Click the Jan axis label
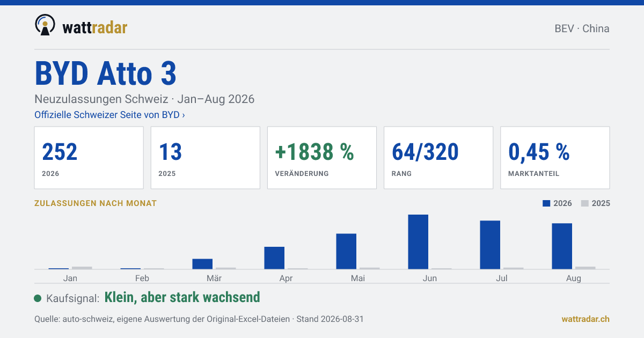This screenshot has width=644, height=338. (70, 278)
